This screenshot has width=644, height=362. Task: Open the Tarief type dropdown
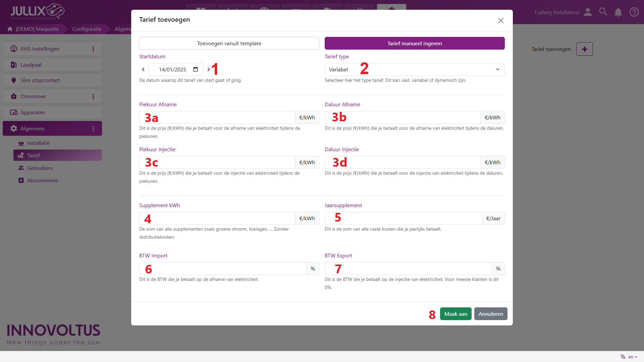coord(414,69)
